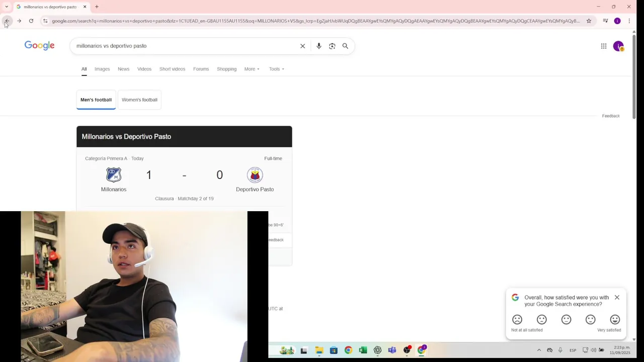Click Clausura Matchday 2 of 19 text
Image resolution: width=644 pixels, height=362 pixels.
pos(184,199)
